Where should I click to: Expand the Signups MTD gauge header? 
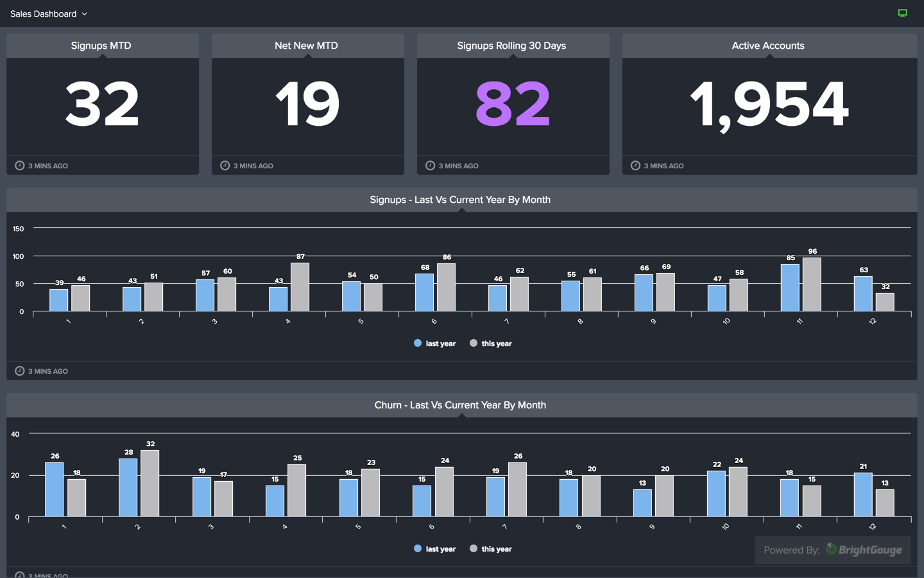101,46
